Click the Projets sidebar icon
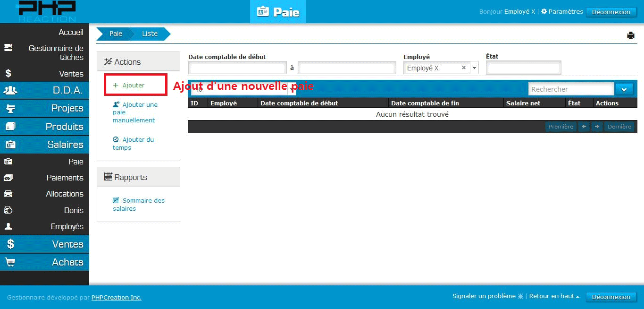The height and width of the screenshot is (309, 644). [10, 109]
